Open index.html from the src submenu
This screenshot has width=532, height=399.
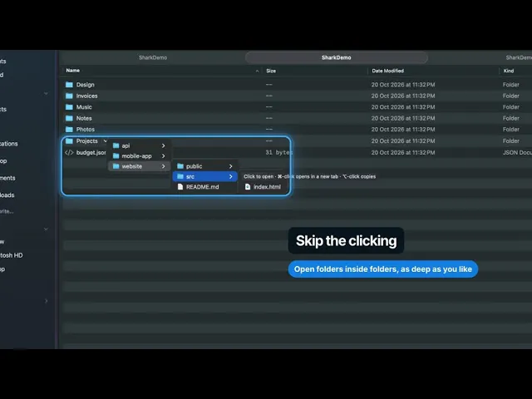(x=263, y=186)
